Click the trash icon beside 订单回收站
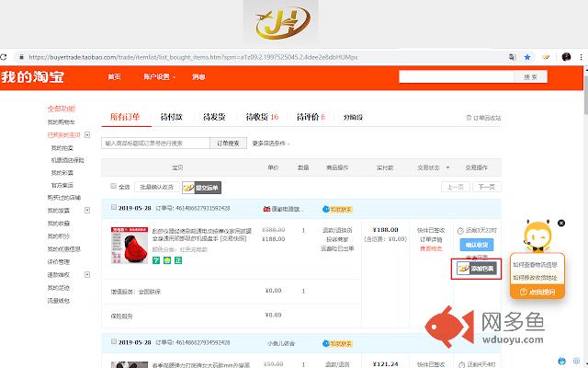The image size is (588, 368). pos(469,118)
